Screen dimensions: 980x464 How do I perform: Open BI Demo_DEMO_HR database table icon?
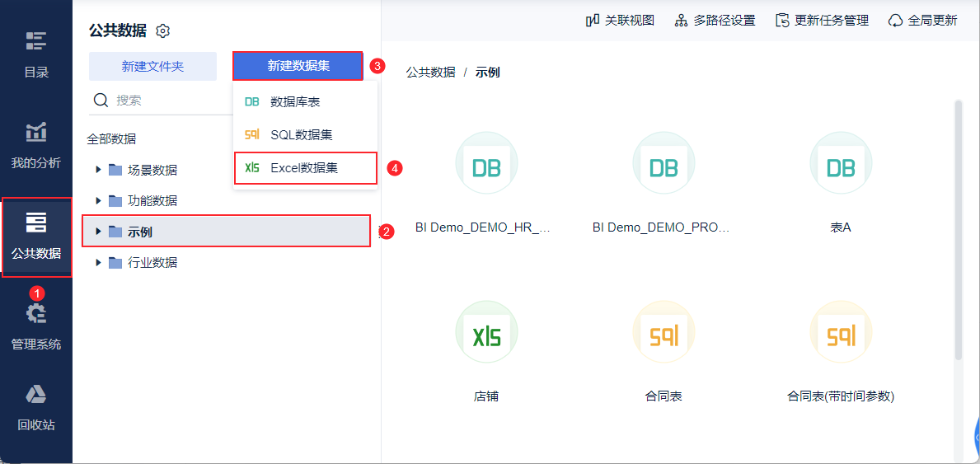[486, 163]
